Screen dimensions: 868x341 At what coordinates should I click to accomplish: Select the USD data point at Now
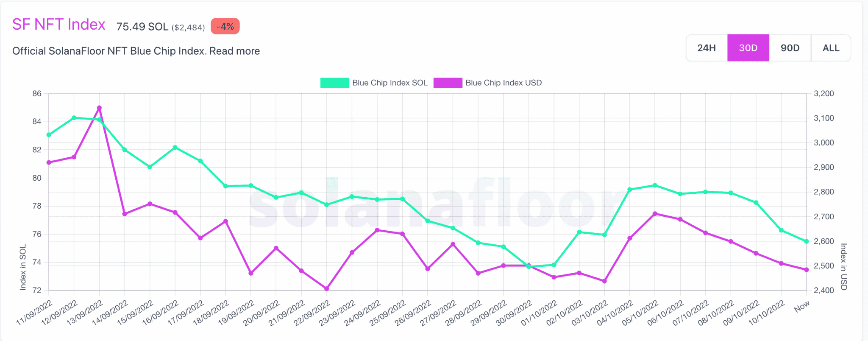pyautogui.click(x=806, y=270)
